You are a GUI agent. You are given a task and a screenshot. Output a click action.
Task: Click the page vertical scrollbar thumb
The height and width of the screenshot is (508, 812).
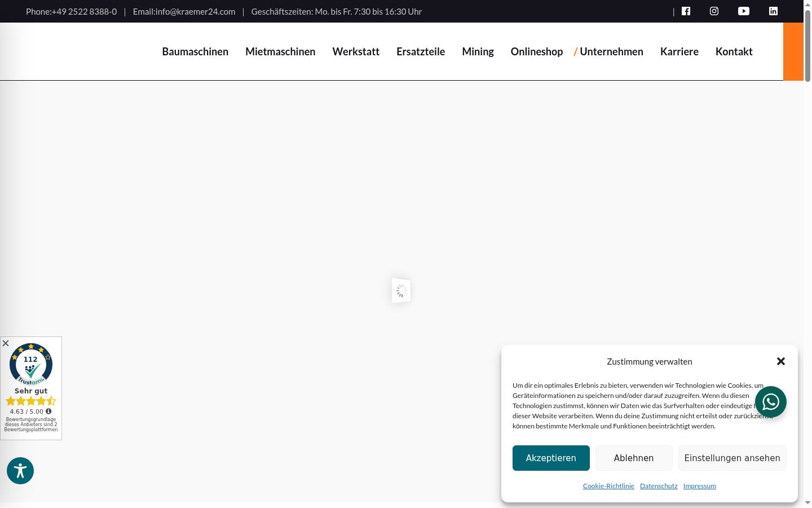807,45
